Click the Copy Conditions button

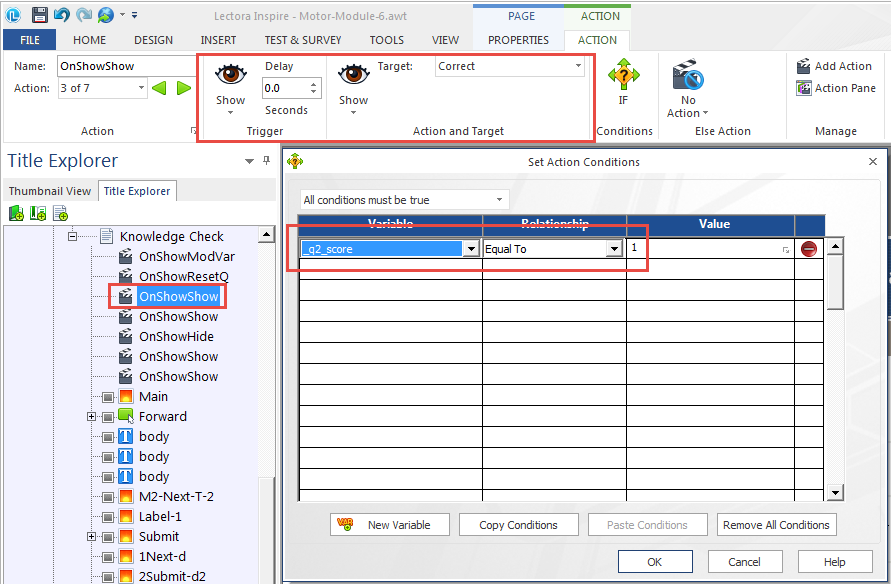[x=518, y=525]
